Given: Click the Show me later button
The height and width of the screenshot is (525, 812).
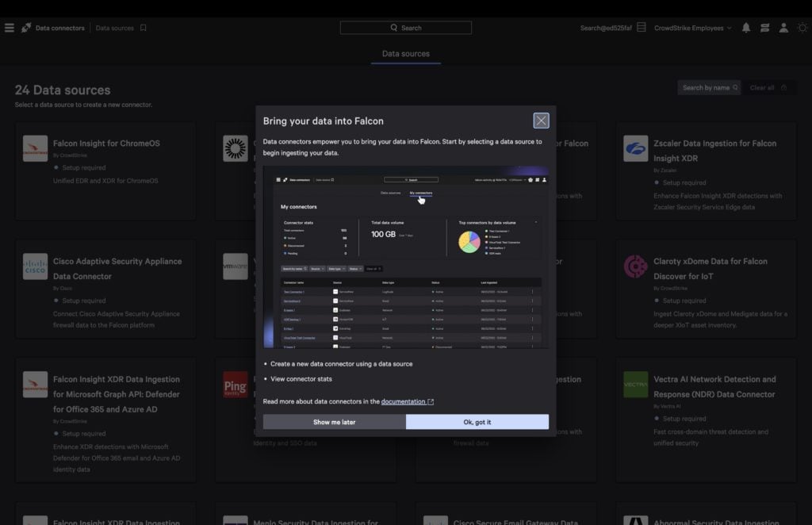Looking at the screenshot, I should [334, 422].
